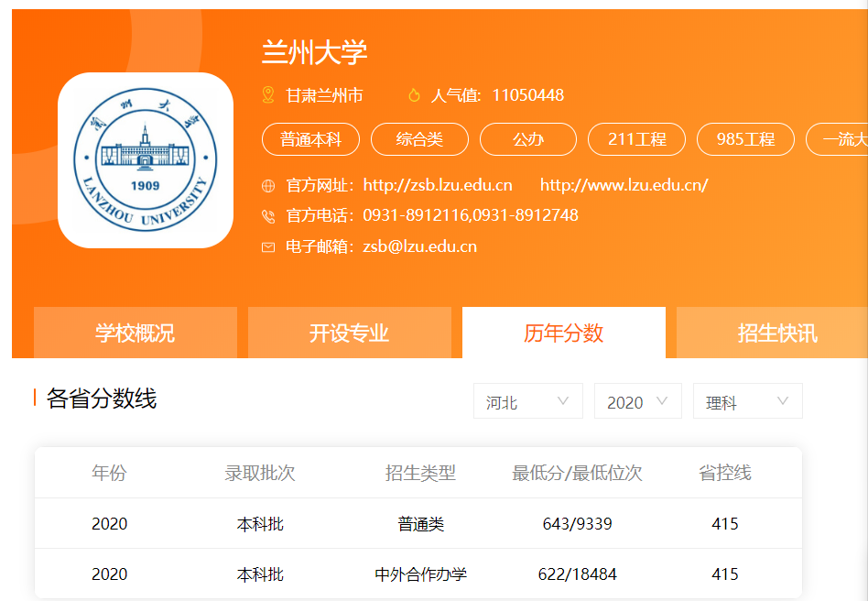Click 415 in the 中外合作办学 row
The width and height of the screenshot is (868, 601).
(x=724, y=574)
